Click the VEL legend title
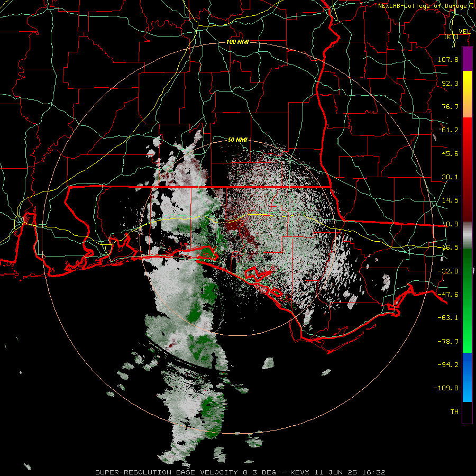The image size is (476, 476). point(464,31)
